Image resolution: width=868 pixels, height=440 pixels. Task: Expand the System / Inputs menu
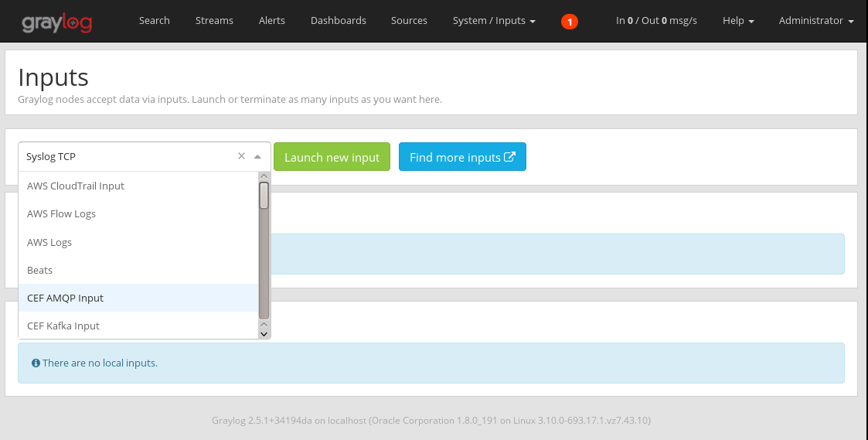pyautogui.click(x=494, y=21)
